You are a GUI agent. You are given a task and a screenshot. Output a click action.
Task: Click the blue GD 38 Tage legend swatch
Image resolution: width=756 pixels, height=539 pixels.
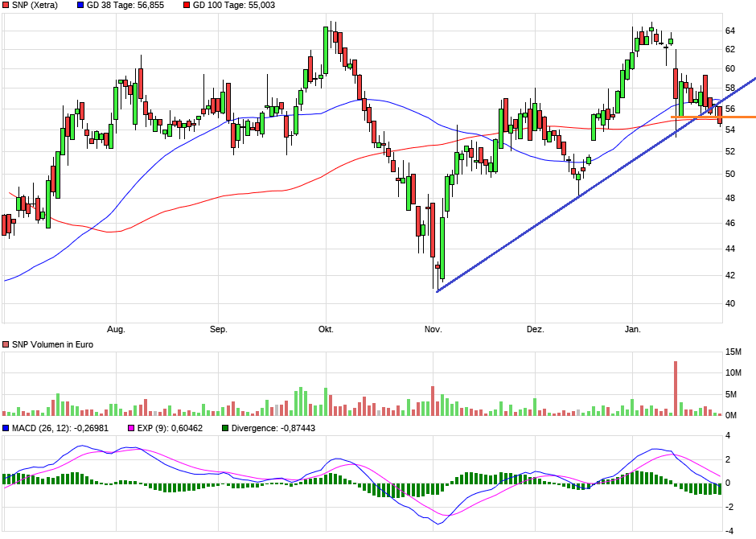(80, 6)
